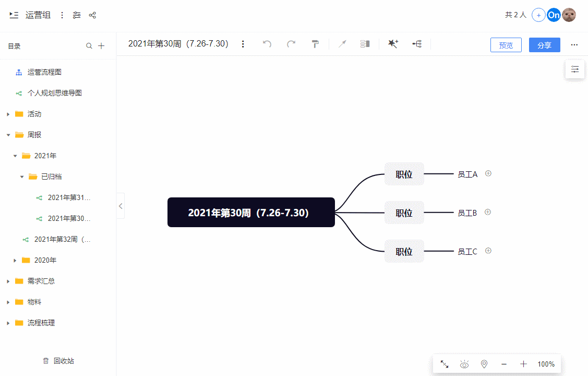Image resolution: width=588 pixels, height=376 pixels.
Task: Click the minus to zoom out
Action: pos(503,364)
